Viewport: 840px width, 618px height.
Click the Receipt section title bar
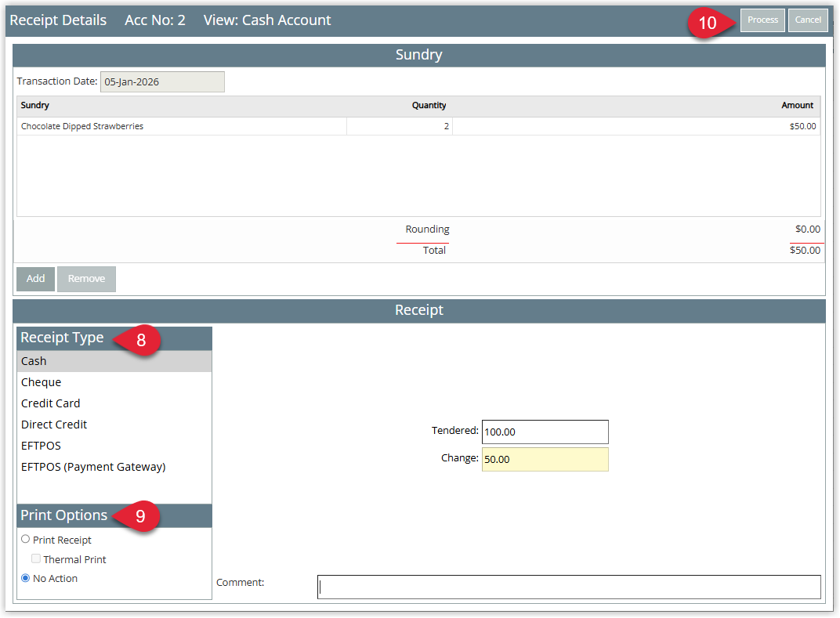coord(419,311)
